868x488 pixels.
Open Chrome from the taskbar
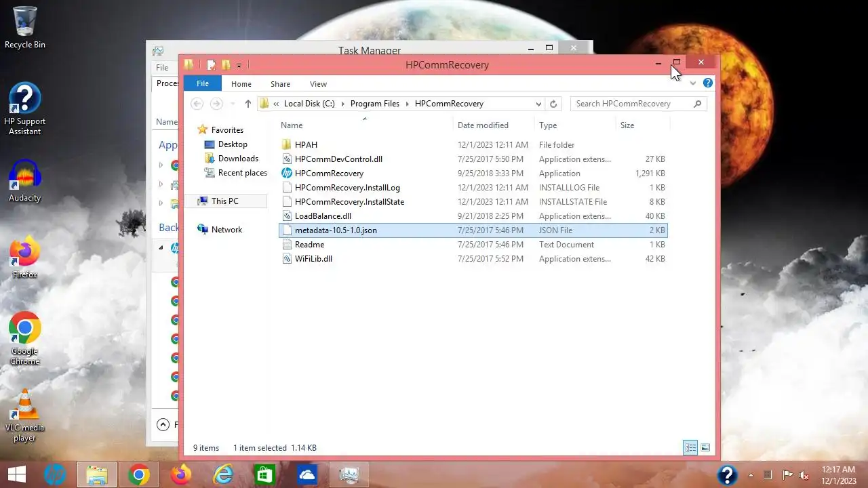[x=139, y=474]
